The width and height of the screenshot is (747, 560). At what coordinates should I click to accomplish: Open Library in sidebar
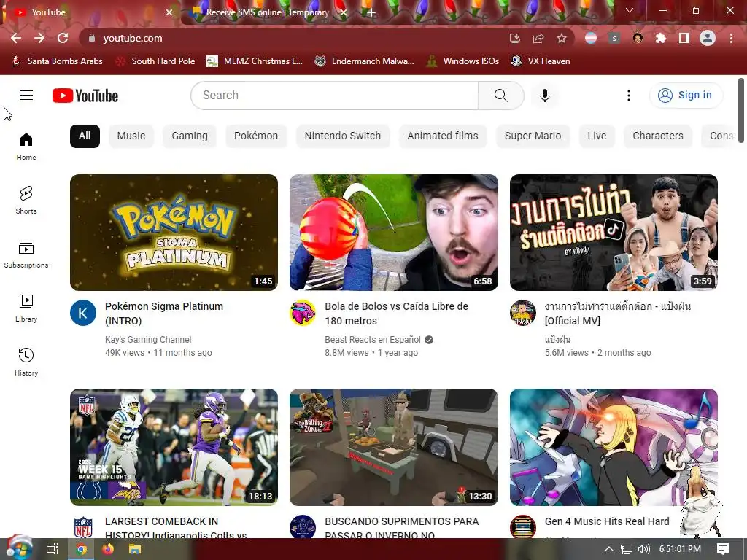click(26, 308)
